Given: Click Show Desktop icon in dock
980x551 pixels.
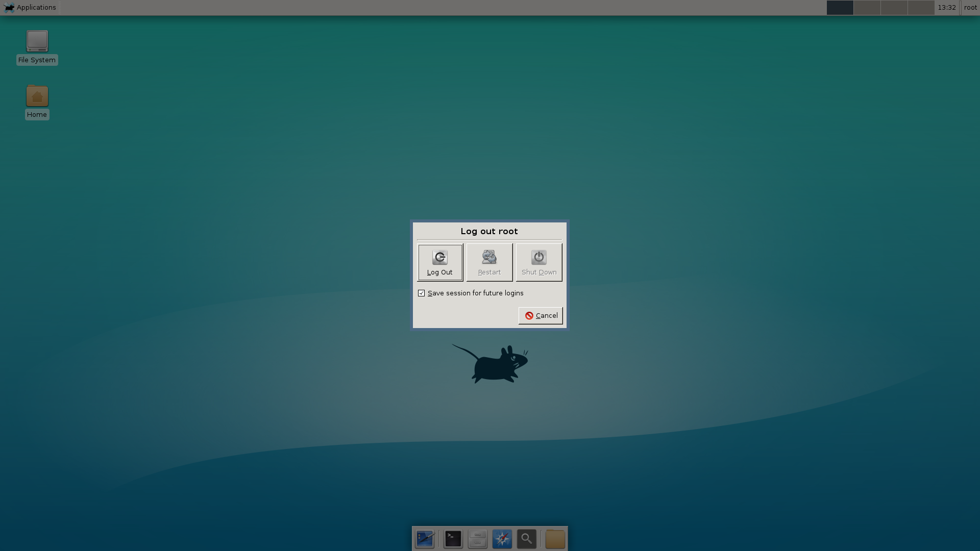Looking at the screenshot, I should tap(425, 539).
